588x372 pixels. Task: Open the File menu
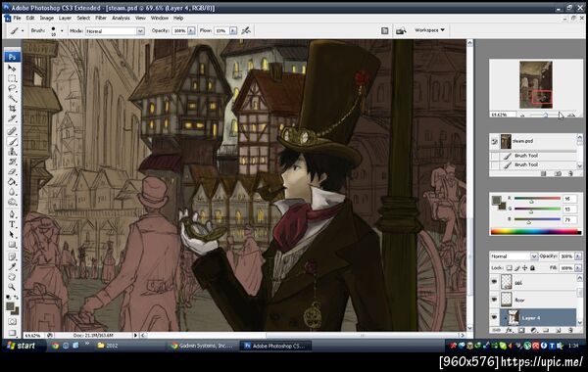pos(18,18)
